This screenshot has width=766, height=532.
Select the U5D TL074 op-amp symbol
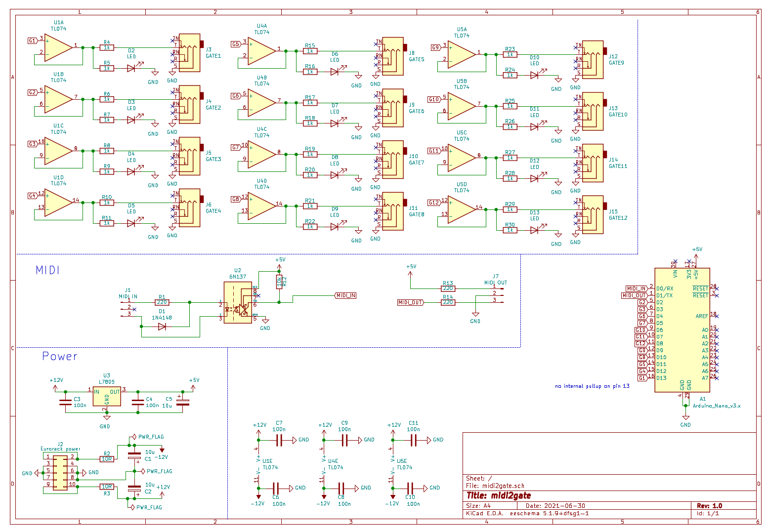click(x=462, y=209)
